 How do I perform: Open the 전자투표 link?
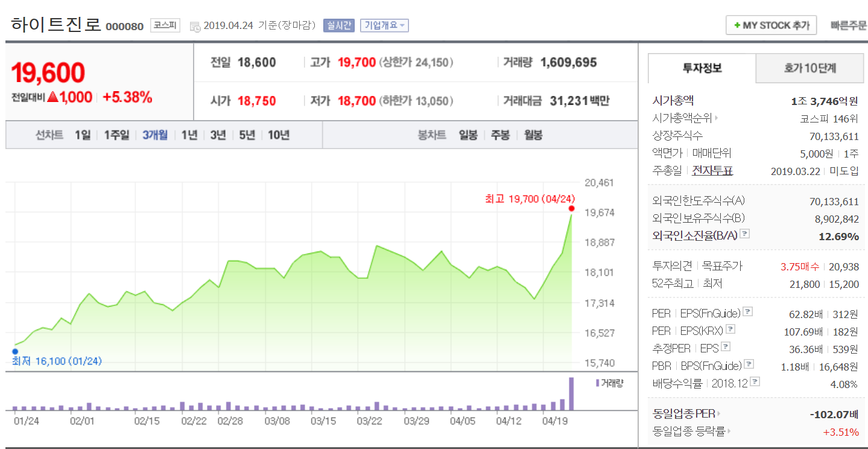(x=712, y=171)
